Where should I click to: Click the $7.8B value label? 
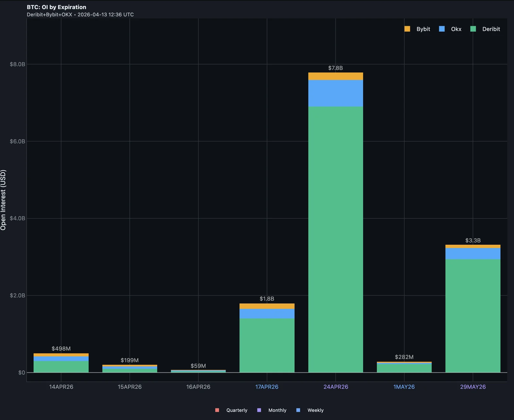[x=336, y=68]
